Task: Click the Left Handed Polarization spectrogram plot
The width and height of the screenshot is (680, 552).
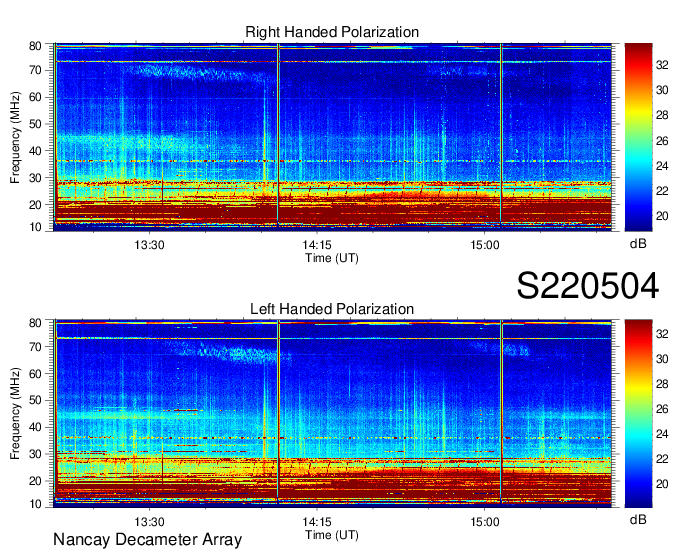Action: [333, 413]
